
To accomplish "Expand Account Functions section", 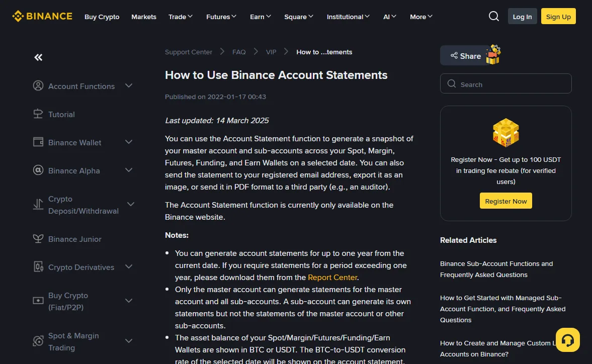I will coord(129,85).
